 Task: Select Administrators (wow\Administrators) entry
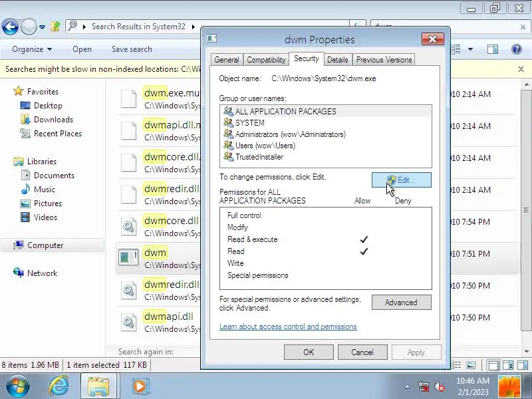click(x=326, y=134)
